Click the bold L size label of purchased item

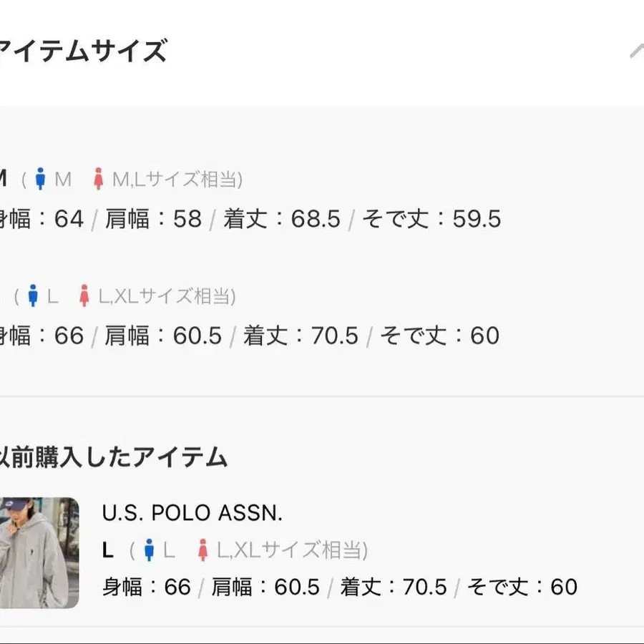coord(107,550)
